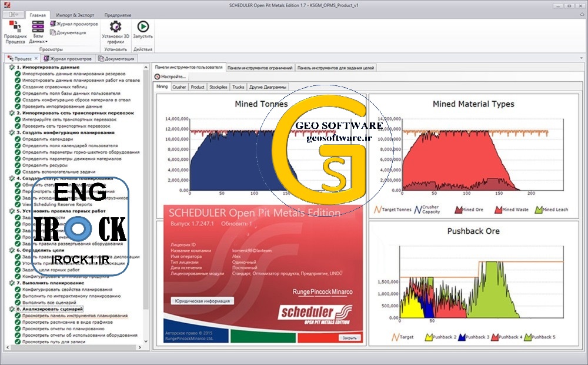Screen dimensions: 588x365
Task: Select the Другие Диаграммы tab
Action: pos(268,87)
